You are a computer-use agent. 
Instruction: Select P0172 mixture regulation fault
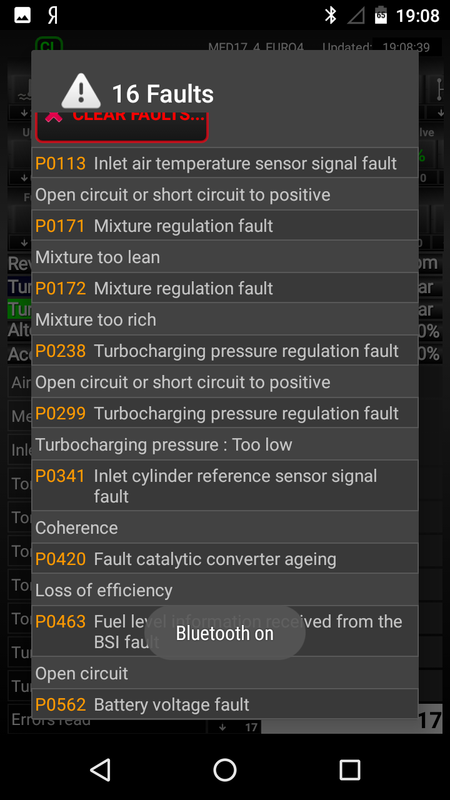pyautogui.click(x=224, y=288)
